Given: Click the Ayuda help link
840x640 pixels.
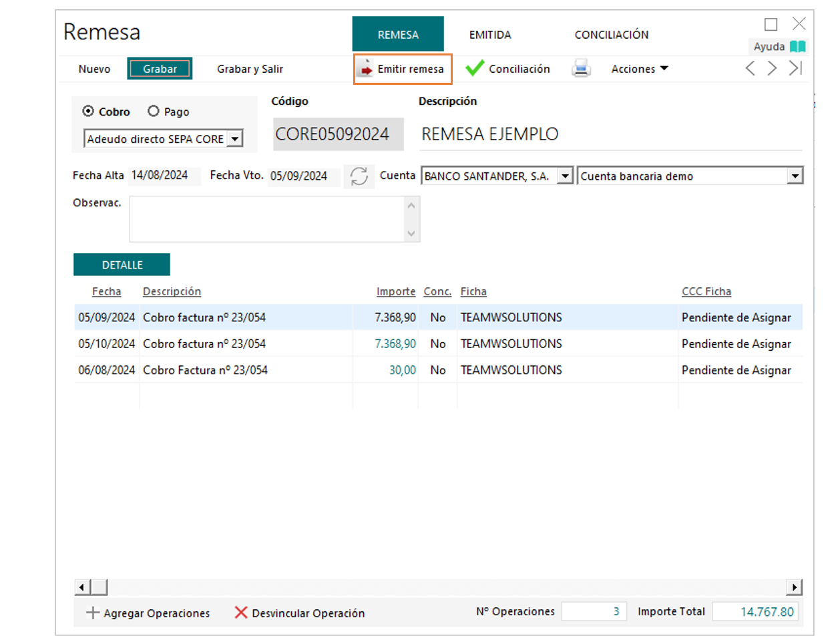Looking at the screenshot, I should [769, 46].
